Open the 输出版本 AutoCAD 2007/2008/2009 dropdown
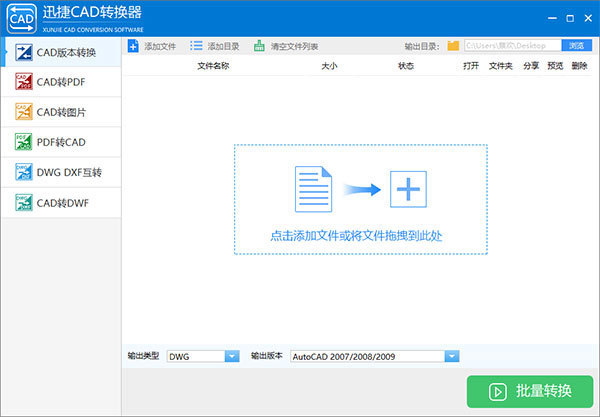This screenshot has width=600, height=417. (375, 356)
